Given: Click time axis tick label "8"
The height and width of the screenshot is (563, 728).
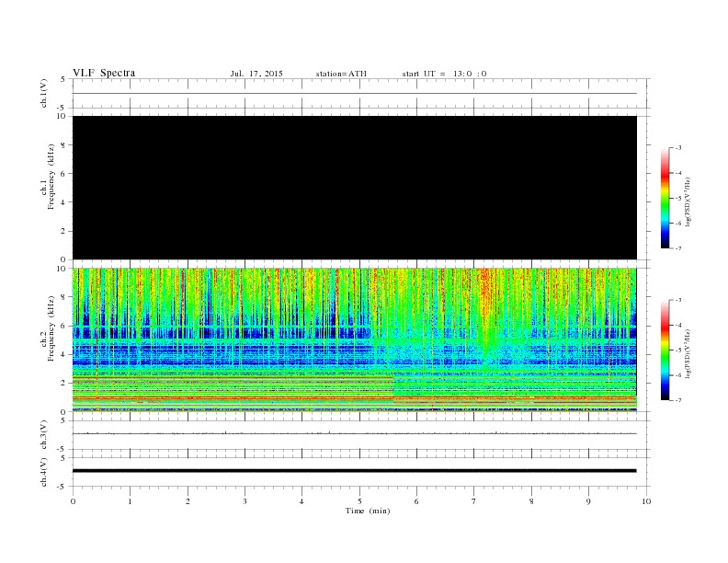Looking at the screenshot, I should (531, 501).
